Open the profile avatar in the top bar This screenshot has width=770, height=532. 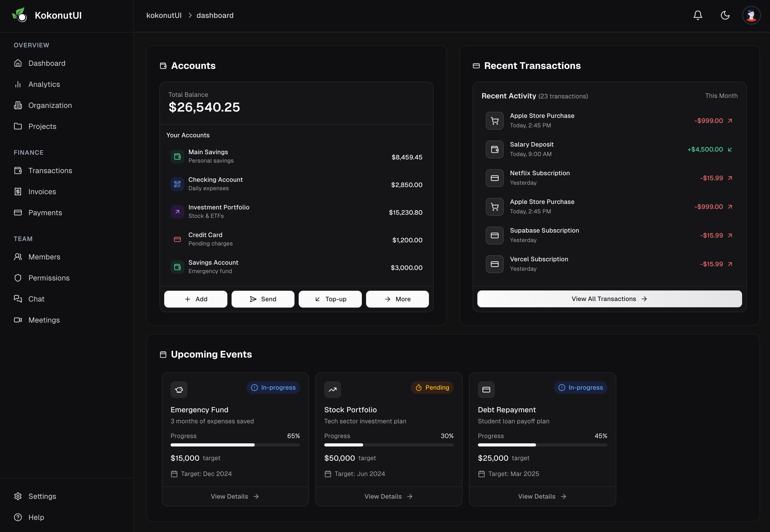751,15
